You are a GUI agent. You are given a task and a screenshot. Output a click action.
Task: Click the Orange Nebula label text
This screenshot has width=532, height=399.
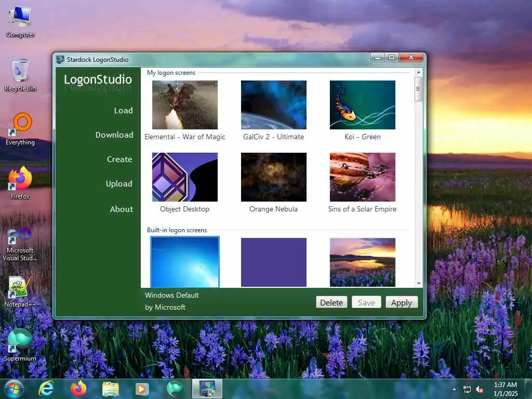pos(273,209)
